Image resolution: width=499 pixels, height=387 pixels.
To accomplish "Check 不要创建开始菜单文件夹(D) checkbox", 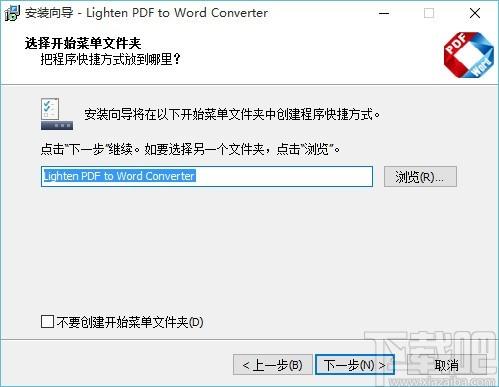I will [47, 322].
